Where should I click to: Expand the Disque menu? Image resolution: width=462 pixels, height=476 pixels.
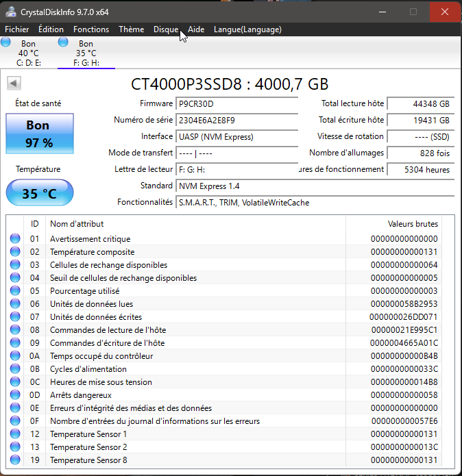[166, 29]
